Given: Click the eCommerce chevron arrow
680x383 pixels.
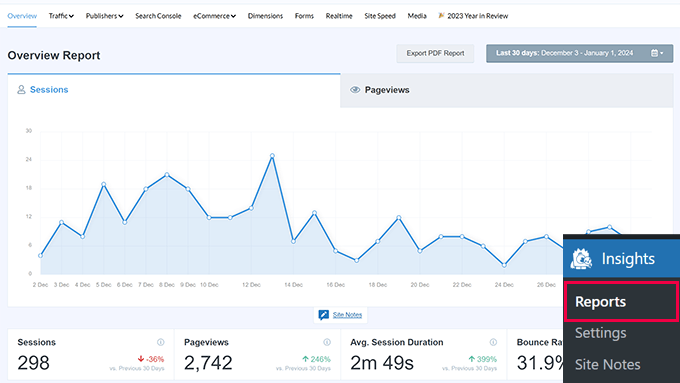Looking at the screenshot, I should [233, 16].
